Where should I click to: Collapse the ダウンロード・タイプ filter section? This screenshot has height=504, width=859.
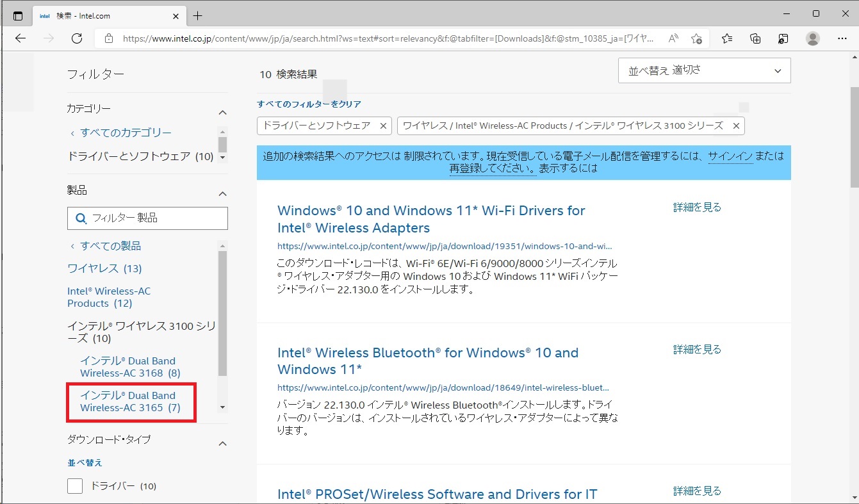223,443
